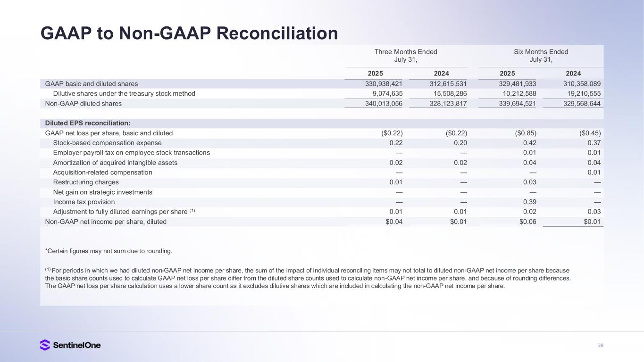Click the Non-GAAP net income value $0.04
644x362 pixels.
point(394,222)
